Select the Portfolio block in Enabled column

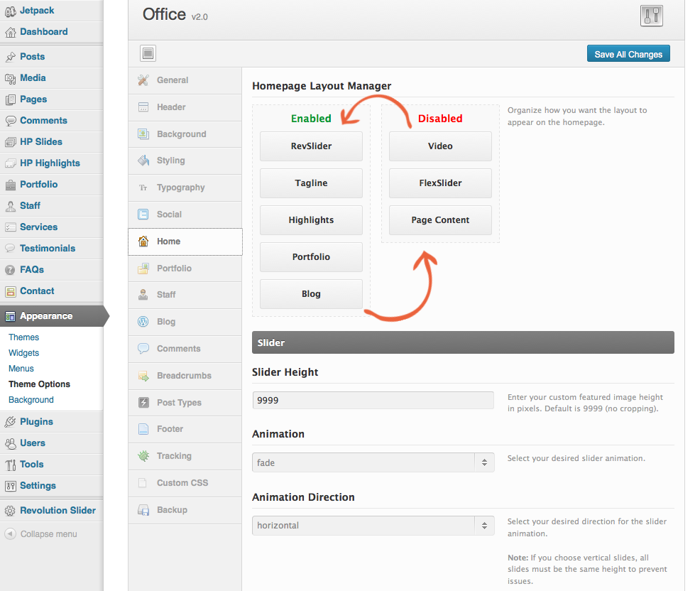(x=311, y=257)
